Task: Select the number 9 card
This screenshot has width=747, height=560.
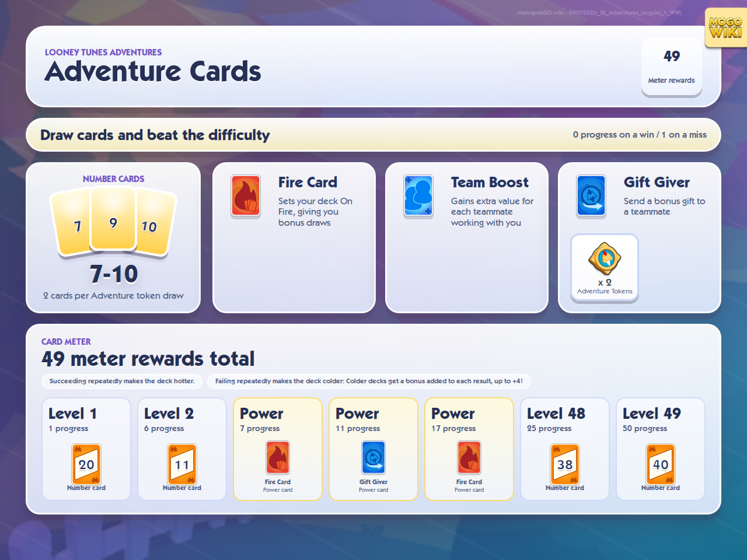Action: click(113, 220)
